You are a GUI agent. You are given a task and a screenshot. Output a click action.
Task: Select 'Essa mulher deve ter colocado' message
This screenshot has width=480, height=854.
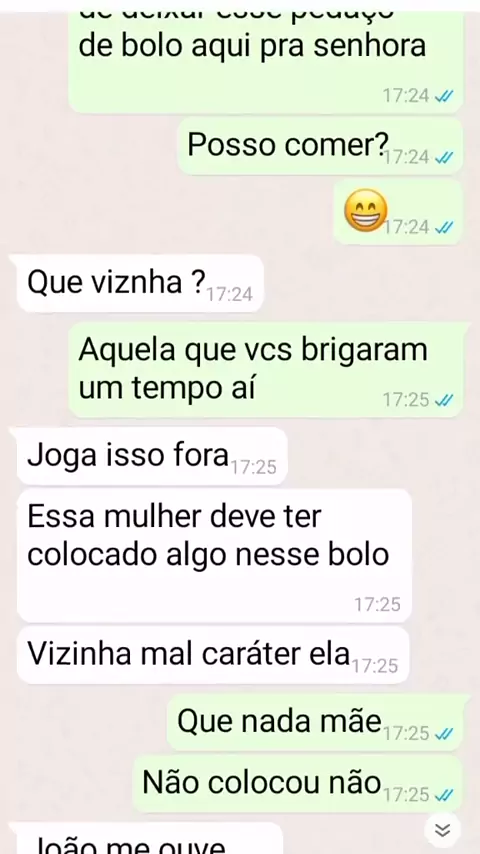tap(214, 556)
